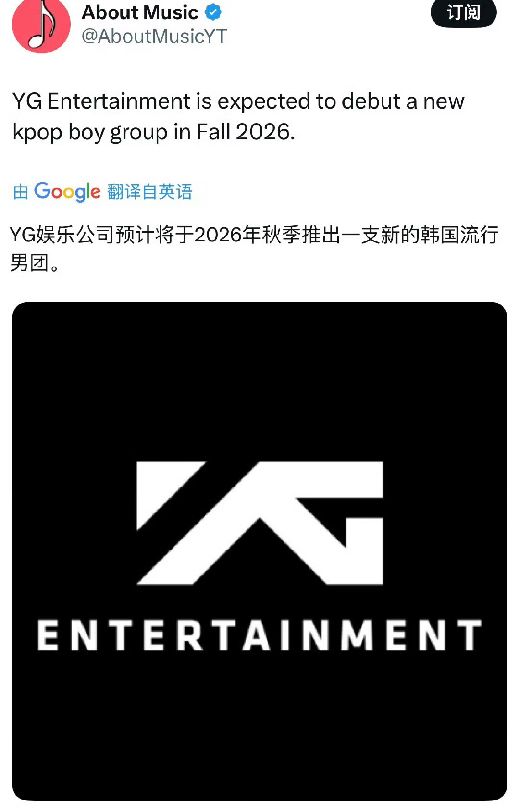Click 'YG Entertainment' words in tweet text
The width and height of the screenshot is (519, 812).
(102, 101)
